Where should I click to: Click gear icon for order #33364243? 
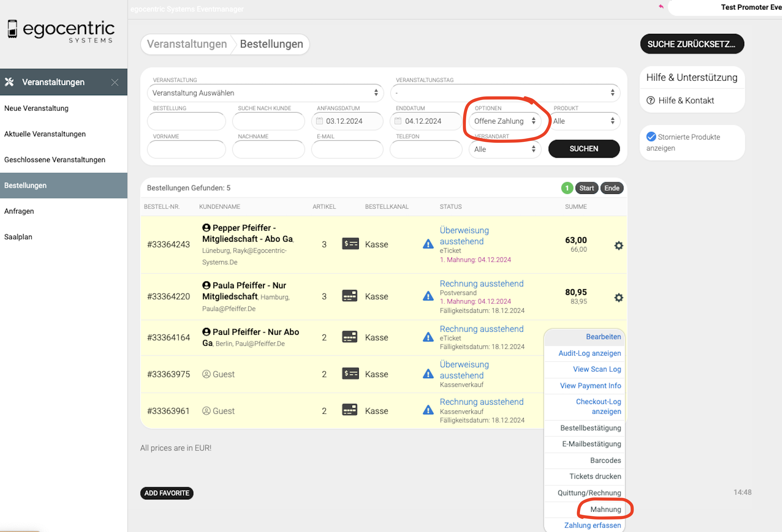618,245
